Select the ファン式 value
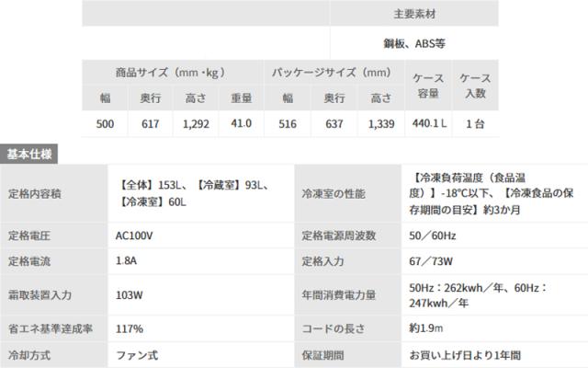Image resolution: width=588 pixels, height=368 pixels. [x=137, y=355]
